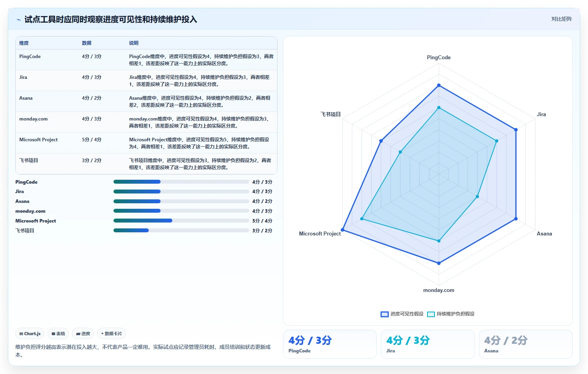This screenshot has height=374, width=588.
Task: Click the Chart.js chip
Action: 30,334
